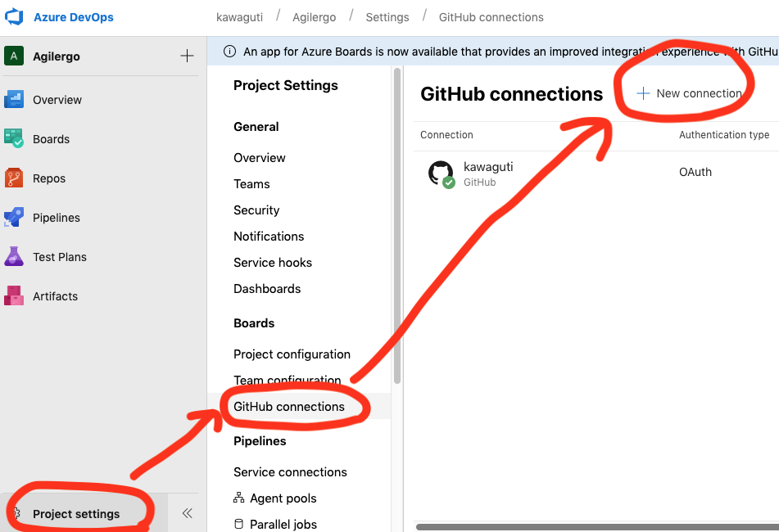
Task: Click the Settings breadcrumb
Action: 387,17
